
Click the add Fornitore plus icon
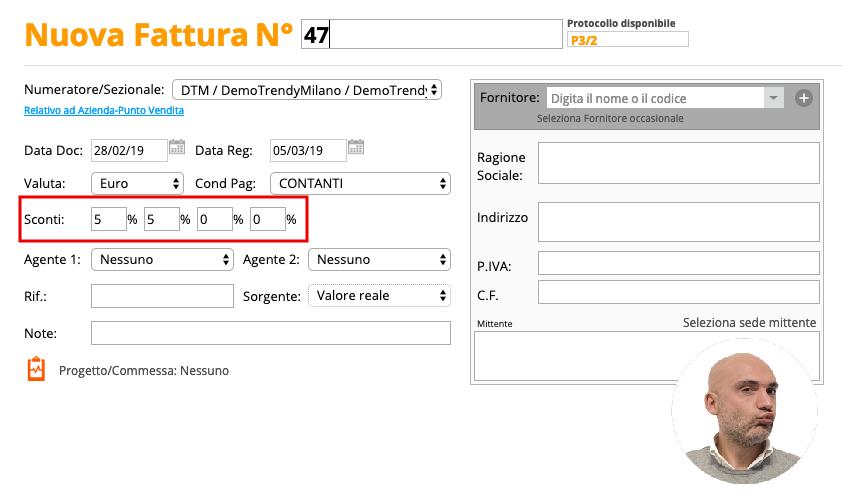(803, 98)
